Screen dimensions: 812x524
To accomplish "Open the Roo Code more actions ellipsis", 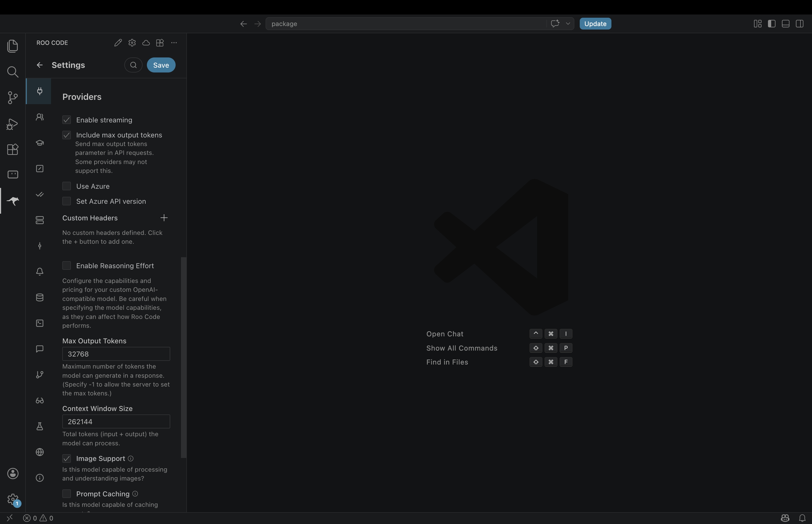I will [174, 42].
